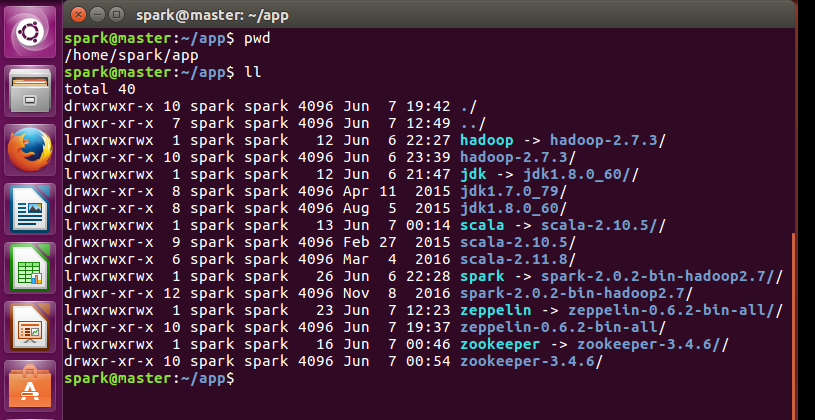Click the 'jdk1.7.0_79/' directory name

pos(514,191)
